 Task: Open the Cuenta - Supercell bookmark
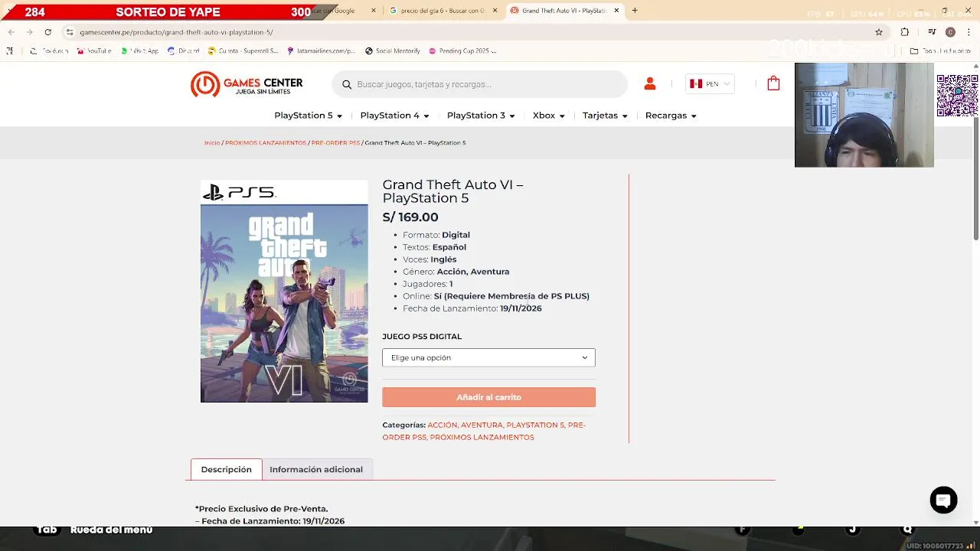point(243,51)
